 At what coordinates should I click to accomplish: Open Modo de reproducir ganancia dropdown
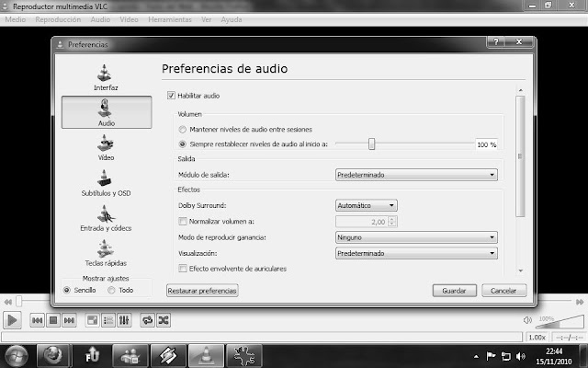tap(416, 237)
